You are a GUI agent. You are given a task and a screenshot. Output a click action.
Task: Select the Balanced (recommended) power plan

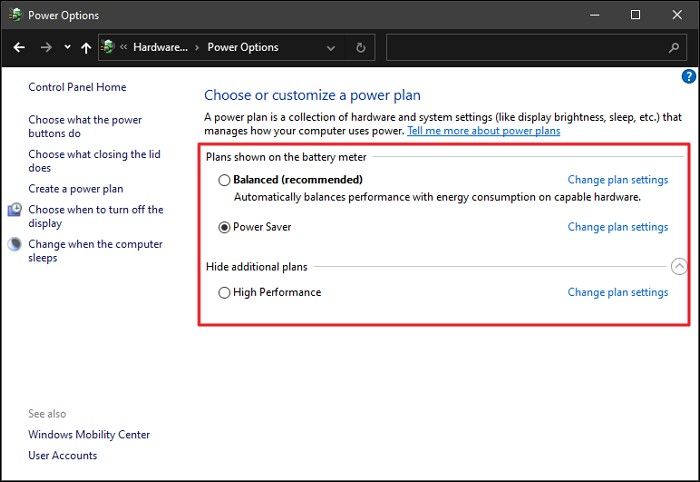tap(224, 180)
